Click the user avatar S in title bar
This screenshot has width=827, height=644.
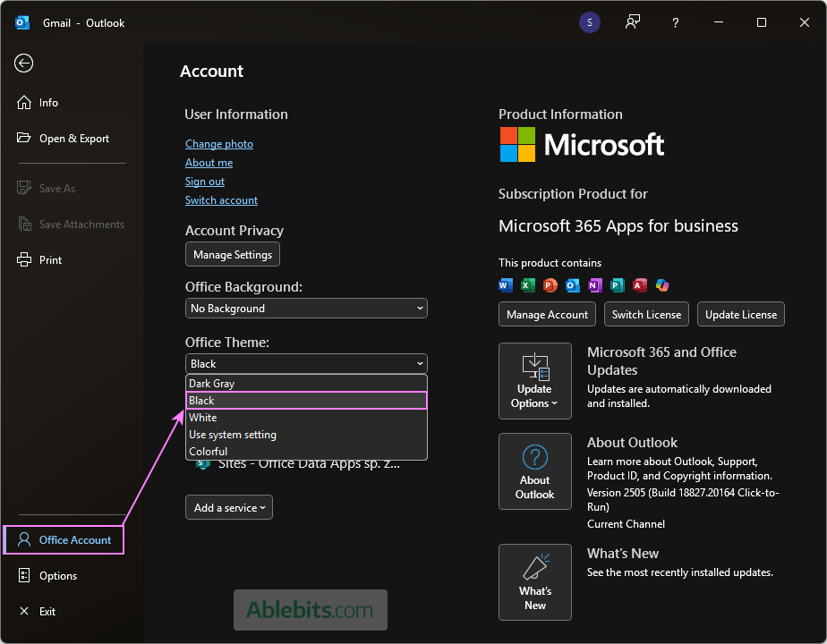pos(590,22)
